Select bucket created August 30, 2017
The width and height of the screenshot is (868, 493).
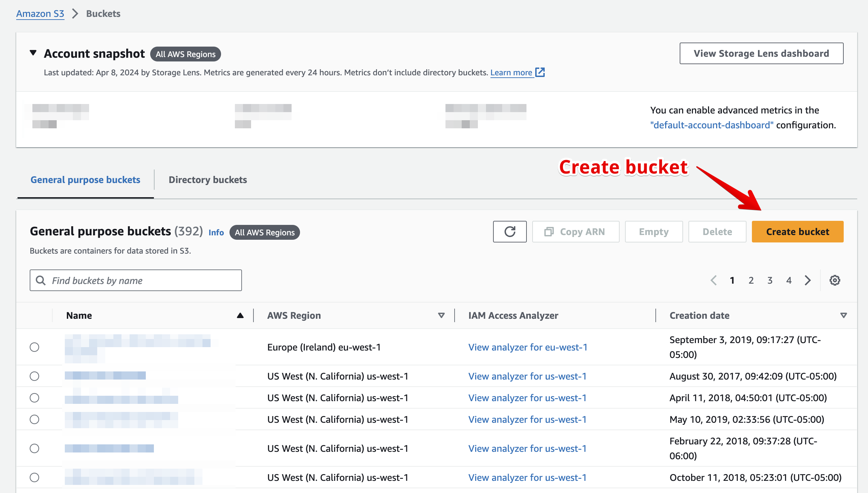pos(34,376)
